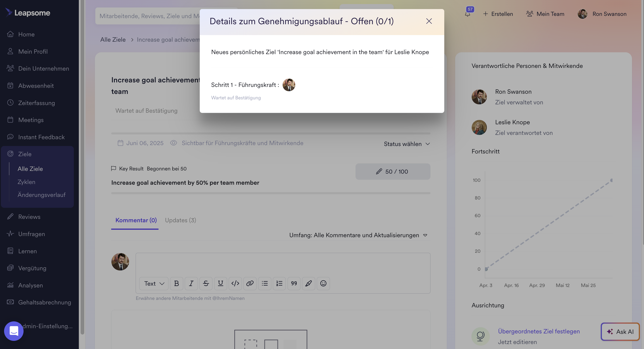This screenshot has width=644, height=349.
Task: Open the Ask AI assistant button
Action: (x=620, y=332)
